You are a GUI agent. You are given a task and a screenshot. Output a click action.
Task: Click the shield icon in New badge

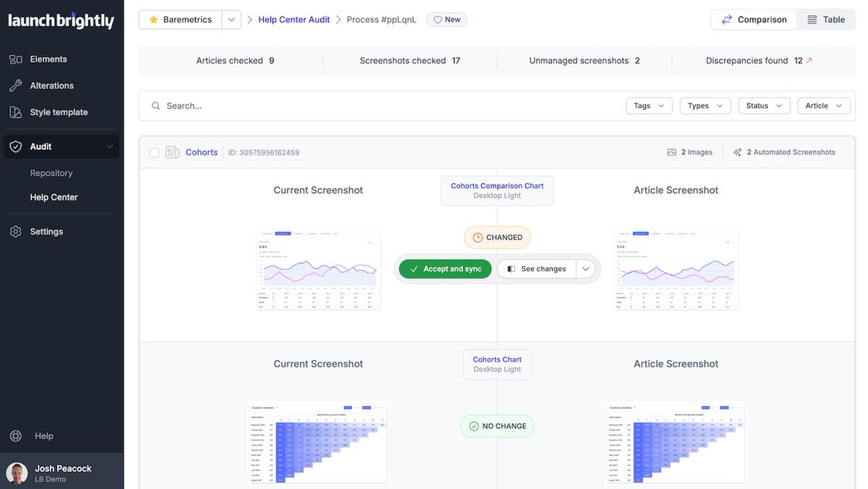coord(437,20)
